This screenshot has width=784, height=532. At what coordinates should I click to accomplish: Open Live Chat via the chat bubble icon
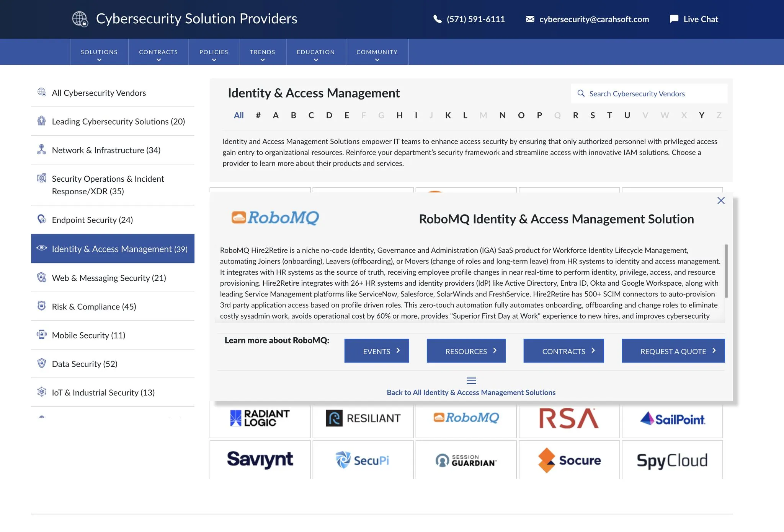(x=673, y=19)
